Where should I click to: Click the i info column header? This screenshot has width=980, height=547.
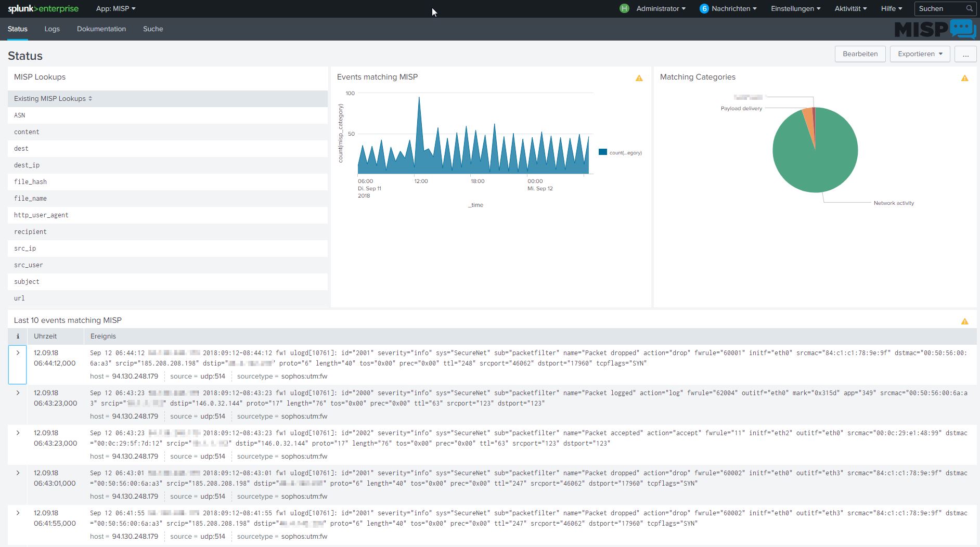pos(18,336)
